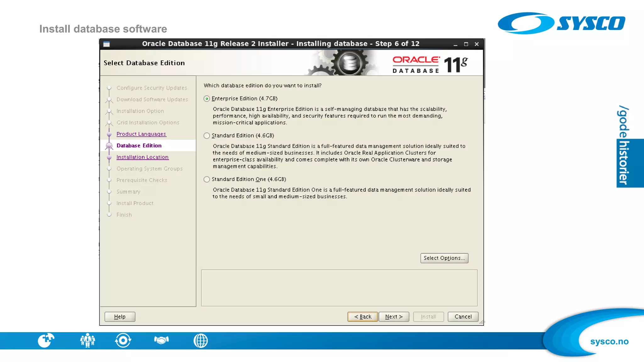
Task: Click the greyed-out Install button
Action: click(x=429, y=317)
